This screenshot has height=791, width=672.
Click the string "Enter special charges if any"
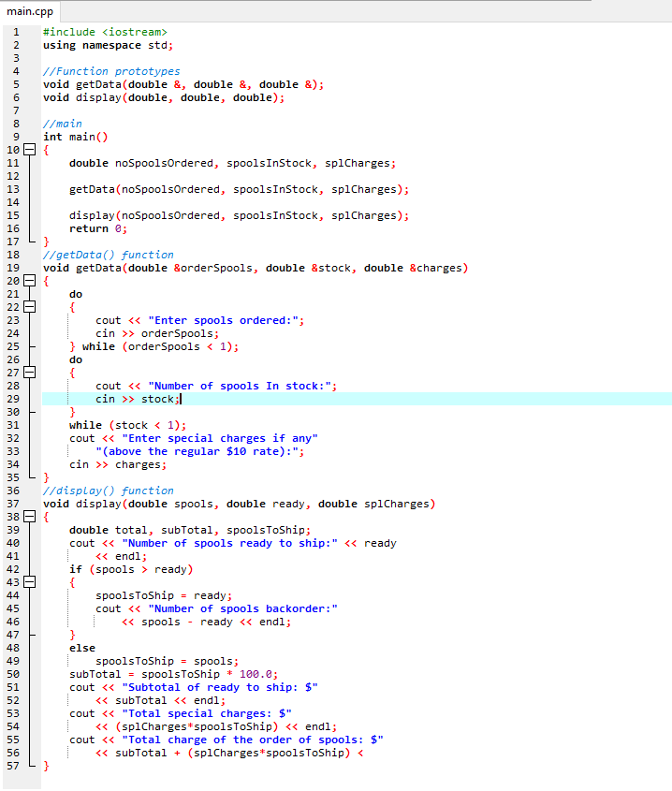coord(220,438)
